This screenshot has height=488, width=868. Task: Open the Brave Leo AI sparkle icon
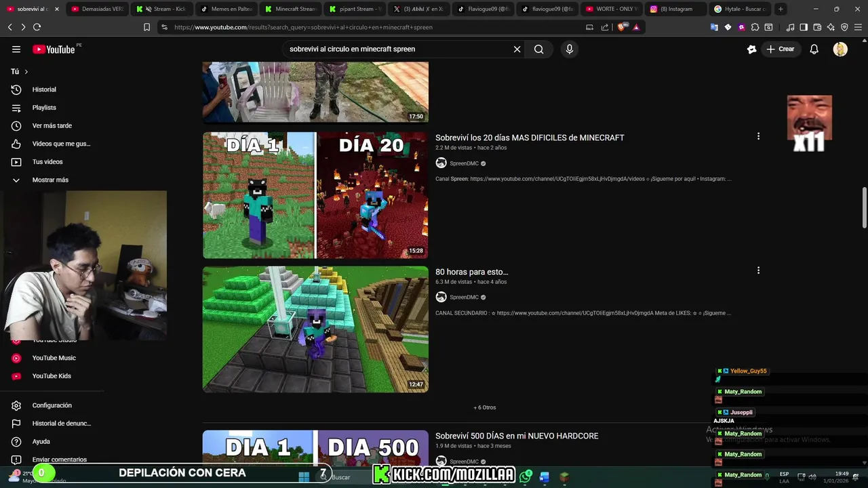point(831,27)
